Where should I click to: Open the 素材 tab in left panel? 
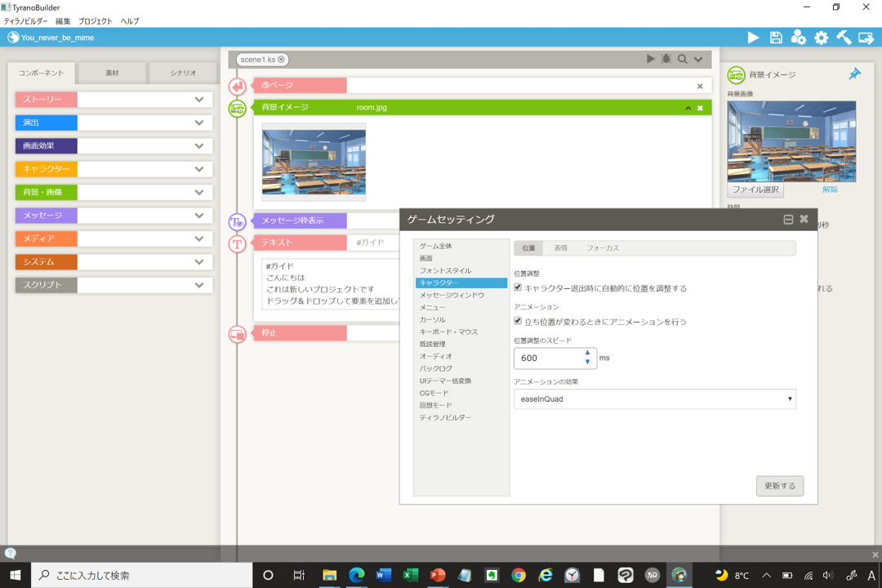coord(112,73)
